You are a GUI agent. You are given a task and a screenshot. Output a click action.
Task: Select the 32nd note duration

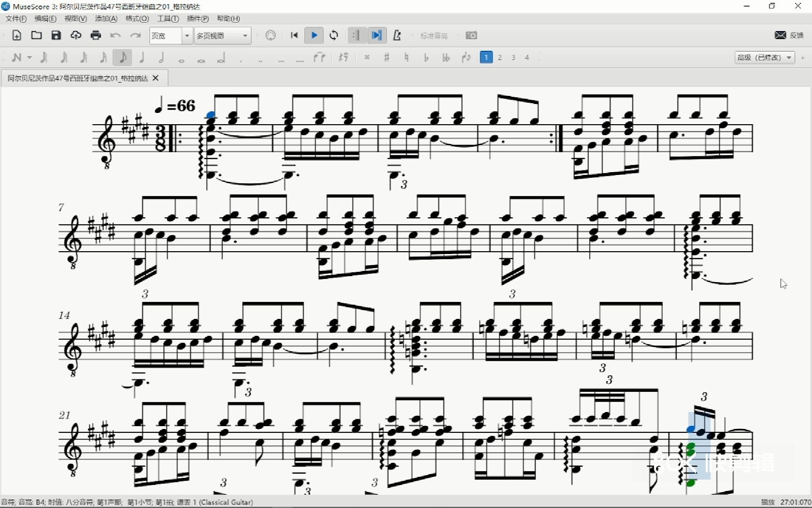(63, 57)
